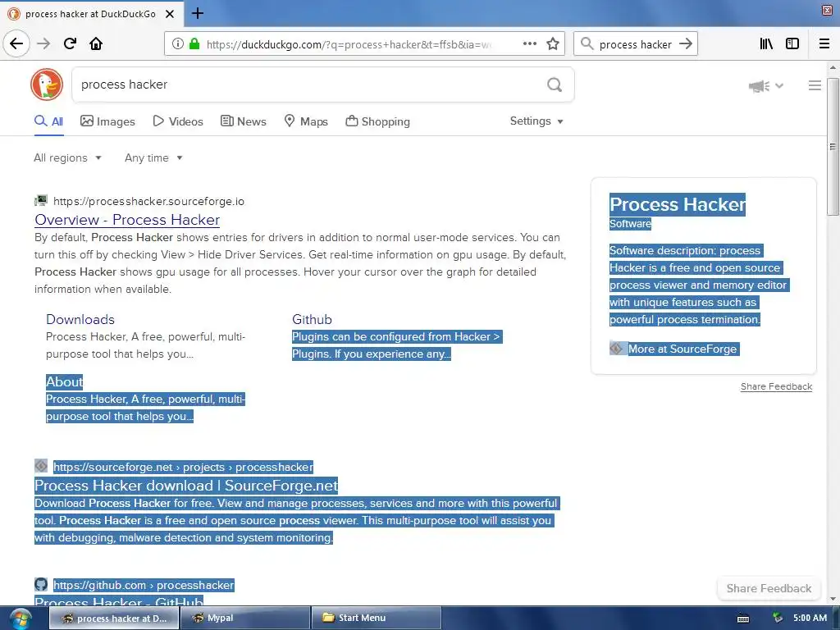Click https://processhacker.sourceforge.io URL text
Screen dimensions: 840x630
pyautogui.click(x=148, y=202)
